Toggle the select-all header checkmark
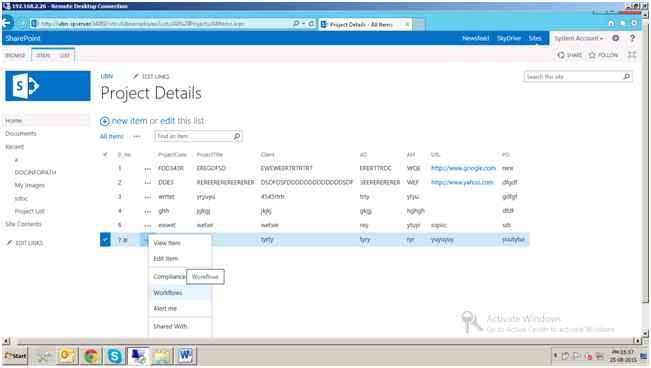Viewport: 651px width, 368px height. coord(105,154)
